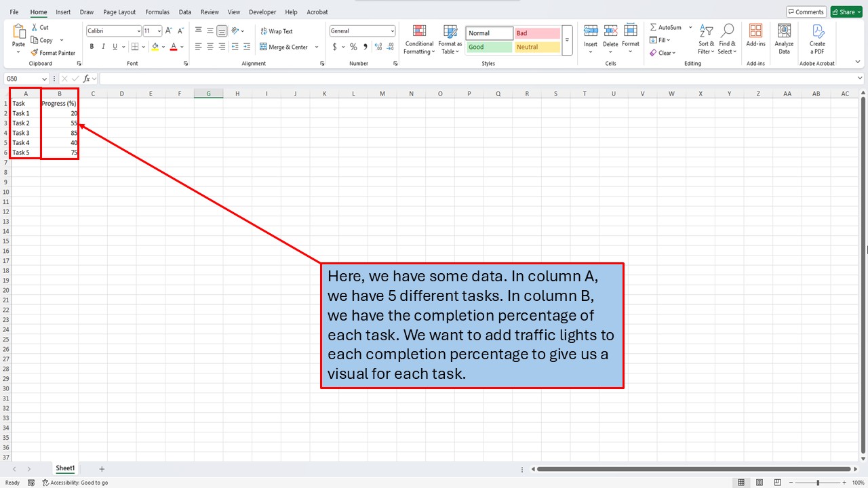Click the Sheet1 tab at the bottom
The height and width of the screenshot is (488, 868).
[64, 468]
